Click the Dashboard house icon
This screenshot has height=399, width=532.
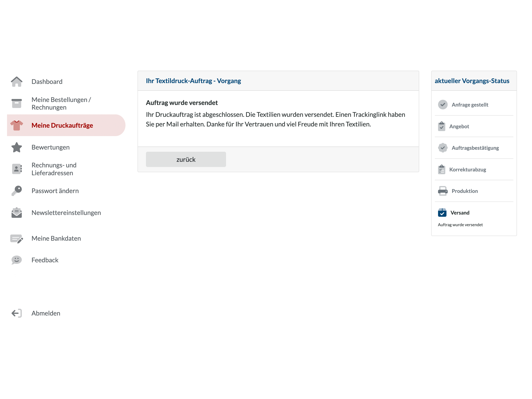pos(17,81)
